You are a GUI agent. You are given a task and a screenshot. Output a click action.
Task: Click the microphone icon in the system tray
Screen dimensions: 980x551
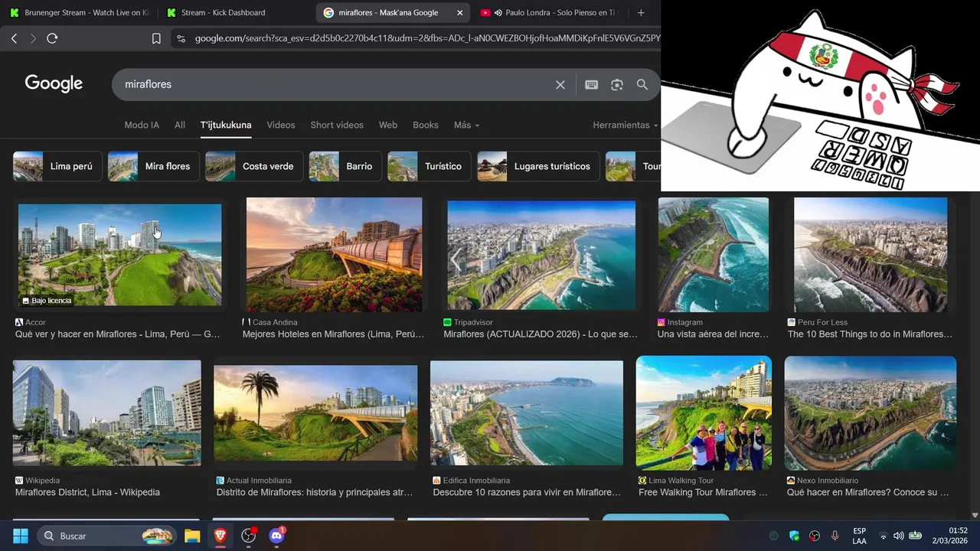pyautogui.click(x=835, y=536)
